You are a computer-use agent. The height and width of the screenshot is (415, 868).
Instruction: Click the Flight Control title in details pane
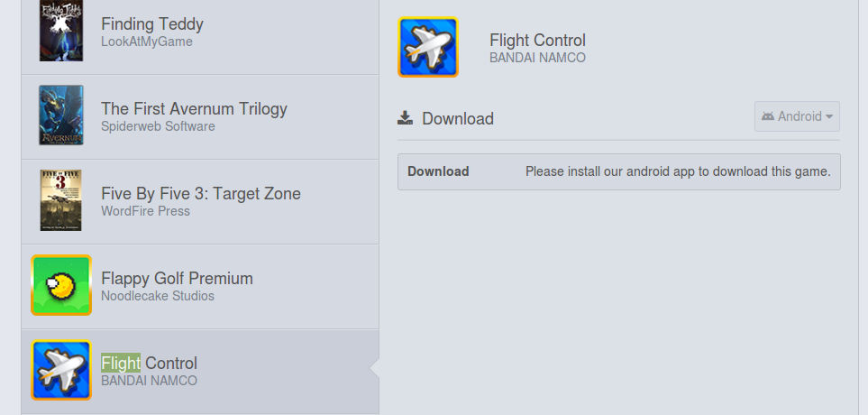[x=537, y=41]
